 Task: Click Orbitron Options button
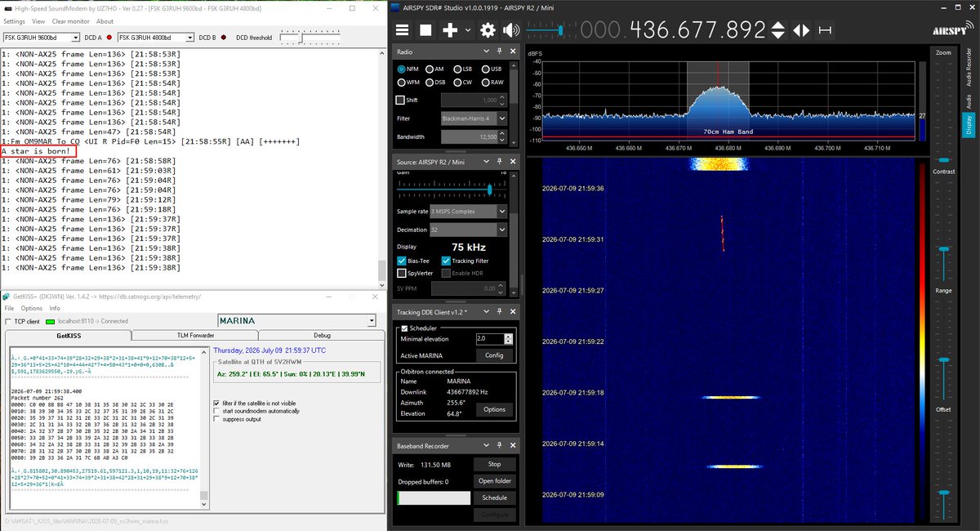[x=494, y=409]
